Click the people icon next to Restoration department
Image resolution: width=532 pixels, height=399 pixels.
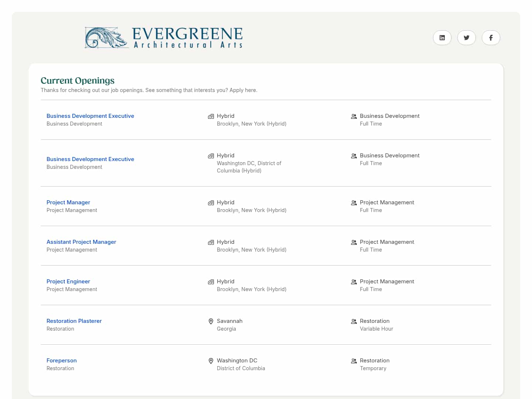[x=354, y=321]
